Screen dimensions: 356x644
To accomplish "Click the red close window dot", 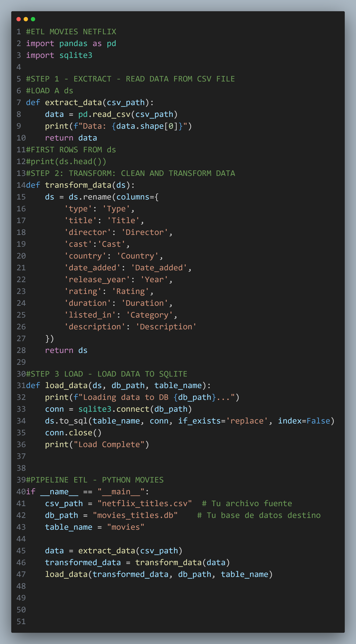I will [x=19, y=19].
